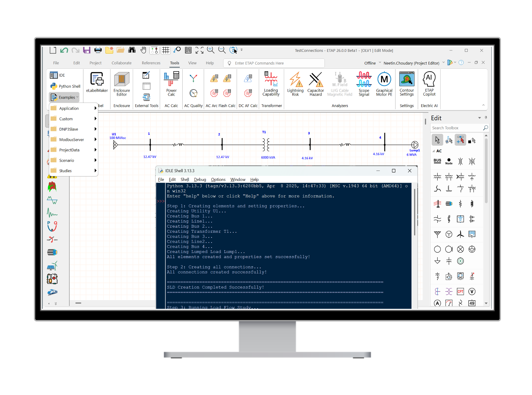
Task: Open the Debug menu in IDLE
Action: 200,179
